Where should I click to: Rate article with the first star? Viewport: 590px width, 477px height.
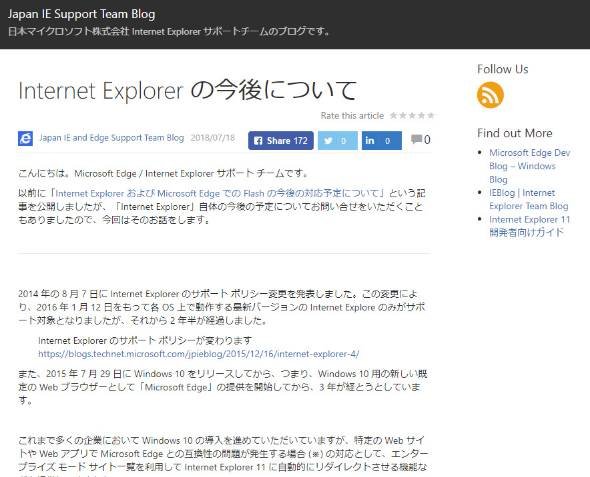pos(393,115)
